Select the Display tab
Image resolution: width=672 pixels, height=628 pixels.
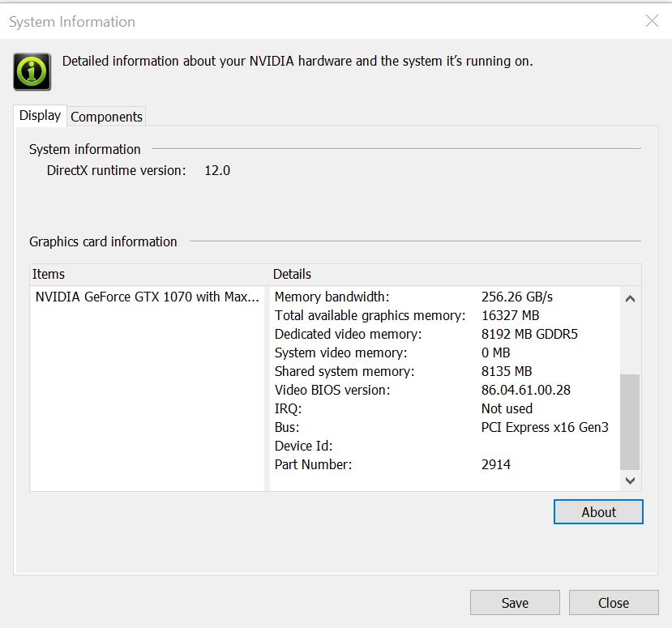(40, 115)
